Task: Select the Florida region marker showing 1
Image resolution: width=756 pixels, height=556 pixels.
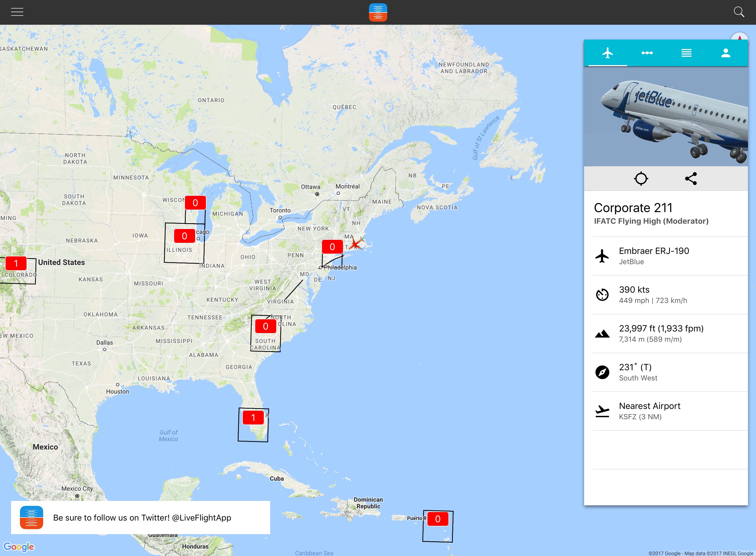Action: pyautogui.click(x=253, y=418)
